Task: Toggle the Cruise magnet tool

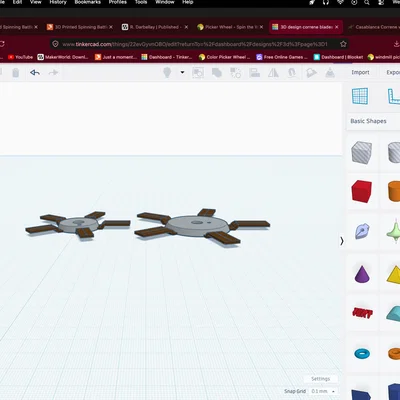Action: [292, 73]
